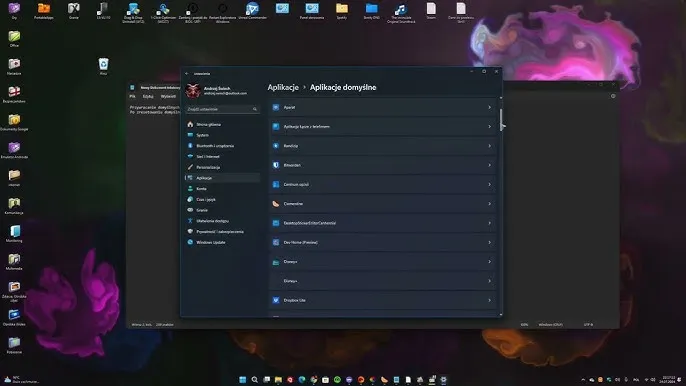This screenshot has height=386, width=686.
Task: Click the Aparat app icon
Action: tap(276, 107)
